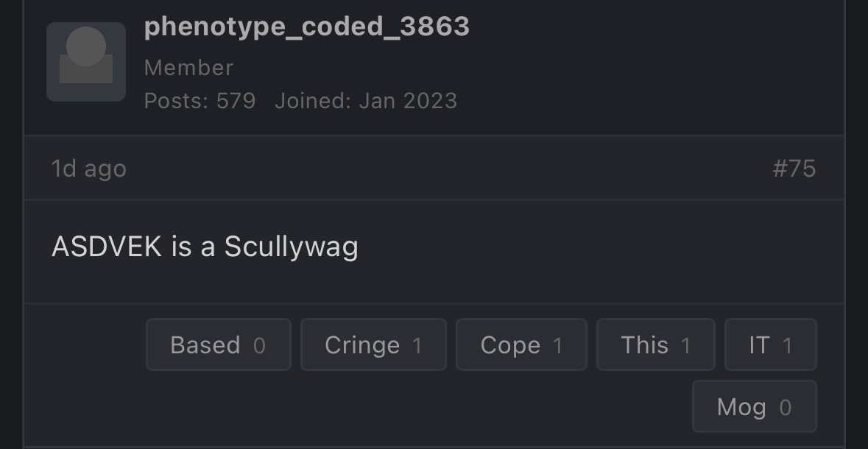Click the IT reaction count of 1
This screenshot has width=868, height=449.
pos(788,345)
